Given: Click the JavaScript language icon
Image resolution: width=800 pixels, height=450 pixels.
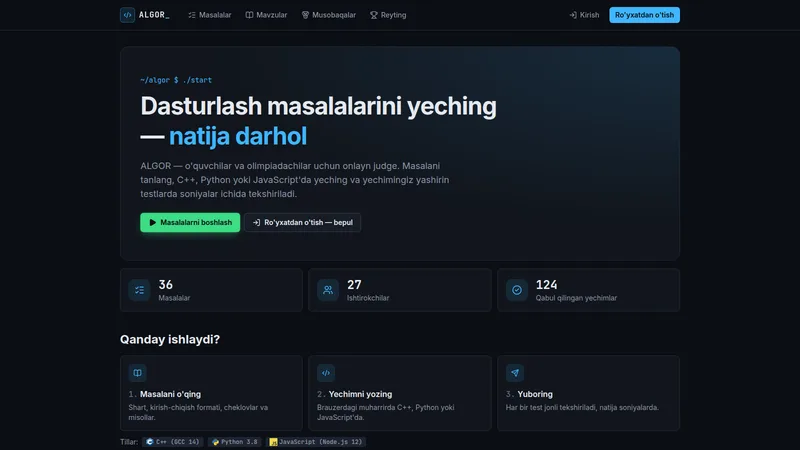Looking at the screenshot, I should coord(273,442).
